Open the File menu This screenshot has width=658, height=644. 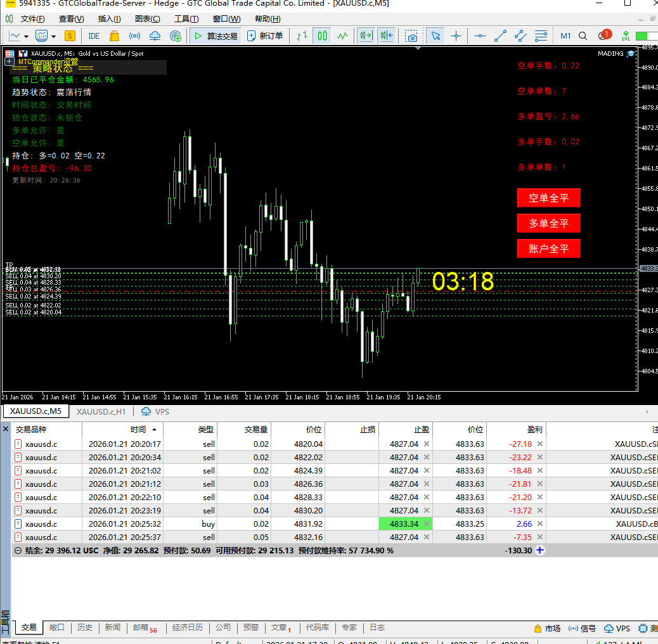(x=33, y=19)
